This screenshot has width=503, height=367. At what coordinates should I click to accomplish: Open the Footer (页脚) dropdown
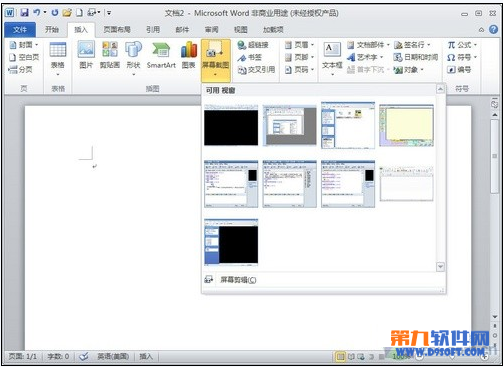point(299,57)
